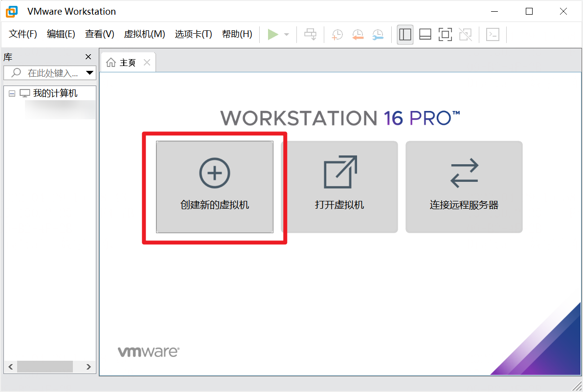Click the enter full screen mode icon

(x=445, y=35)
